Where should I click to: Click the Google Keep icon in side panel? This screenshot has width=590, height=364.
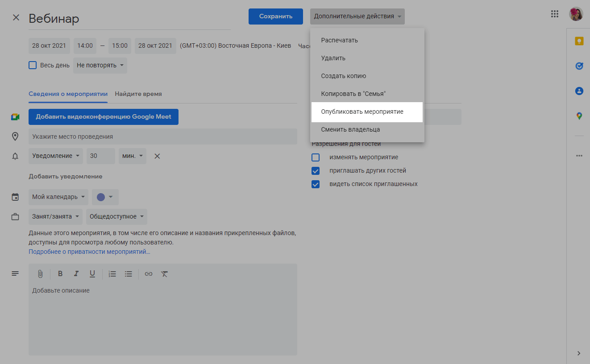point(579,41)
